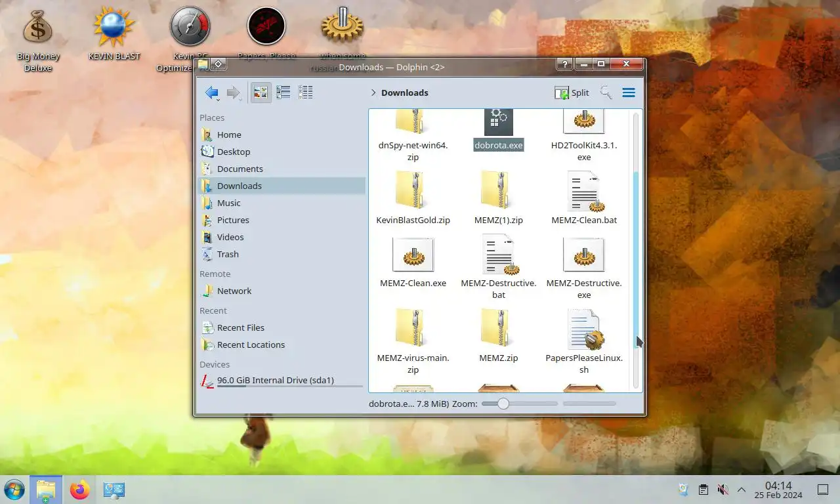Viewport: 840px width, 504px height.
Task: Click the Downloads breadcrumb label
Action: click(x=404, y=93)
